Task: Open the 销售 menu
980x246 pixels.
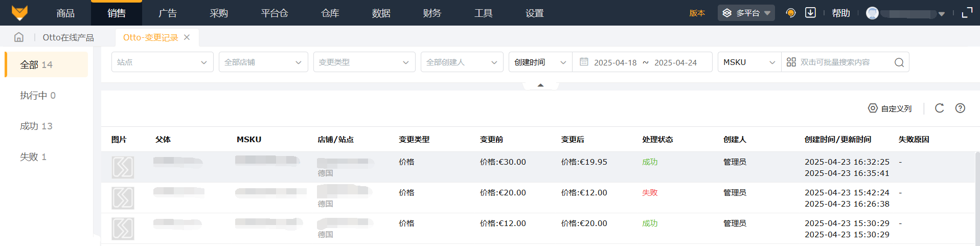Action: (x=117, y=13)
